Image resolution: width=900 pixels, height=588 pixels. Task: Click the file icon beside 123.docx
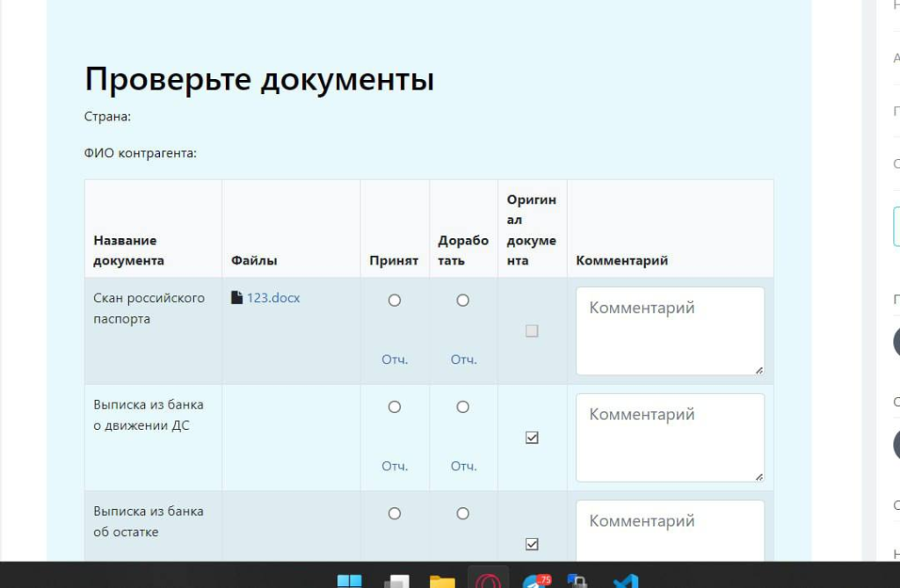236,298
